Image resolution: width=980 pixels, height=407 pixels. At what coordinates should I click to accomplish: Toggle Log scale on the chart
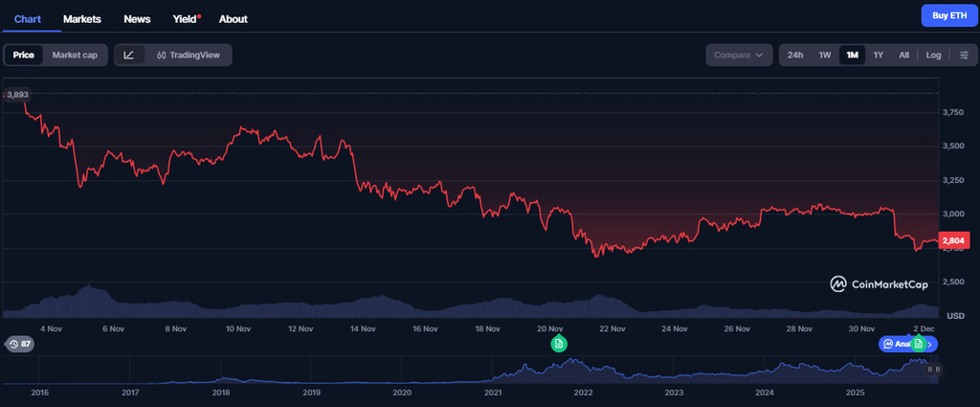tap(933, 55)
